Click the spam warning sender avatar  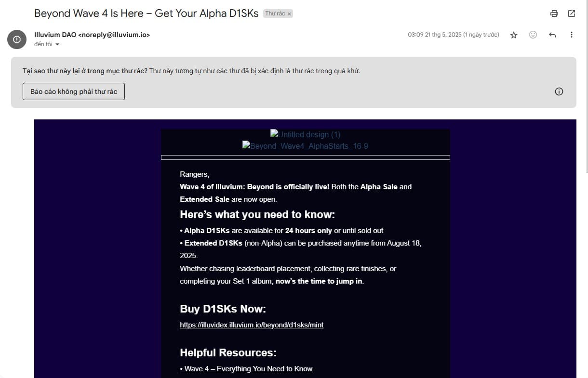point(17,39)
